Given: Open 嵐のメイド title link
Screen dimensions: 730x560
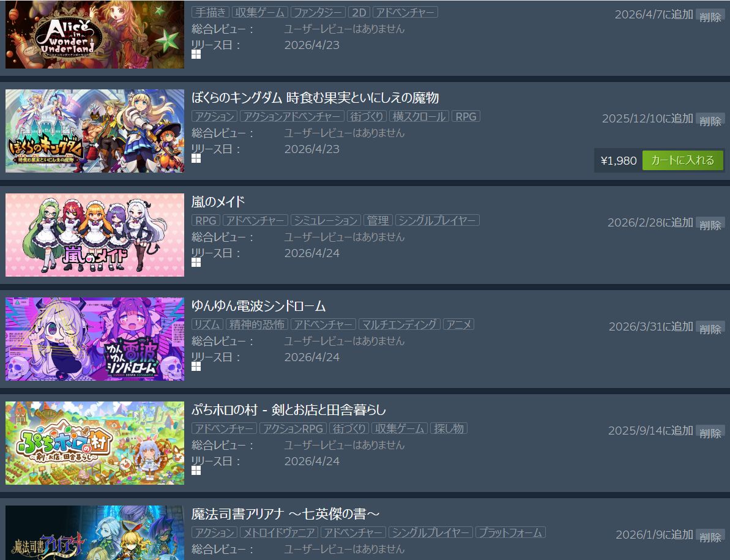Looking at the screenshot, I should (218, 202).
